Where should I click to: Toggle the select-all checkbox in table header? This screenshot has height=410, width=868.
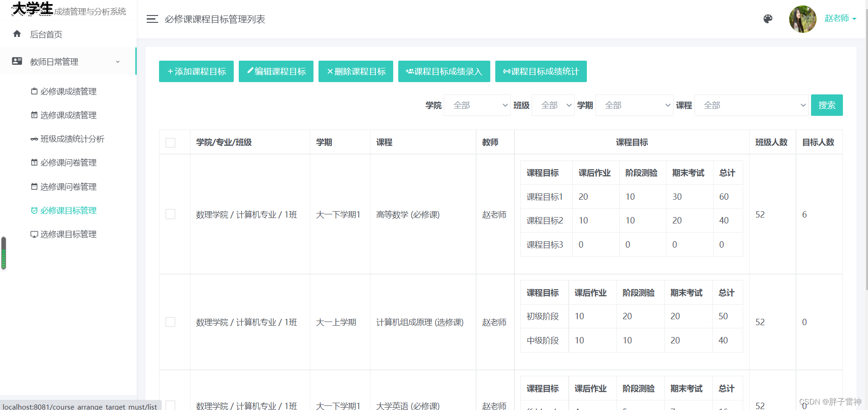click(170, 143)
